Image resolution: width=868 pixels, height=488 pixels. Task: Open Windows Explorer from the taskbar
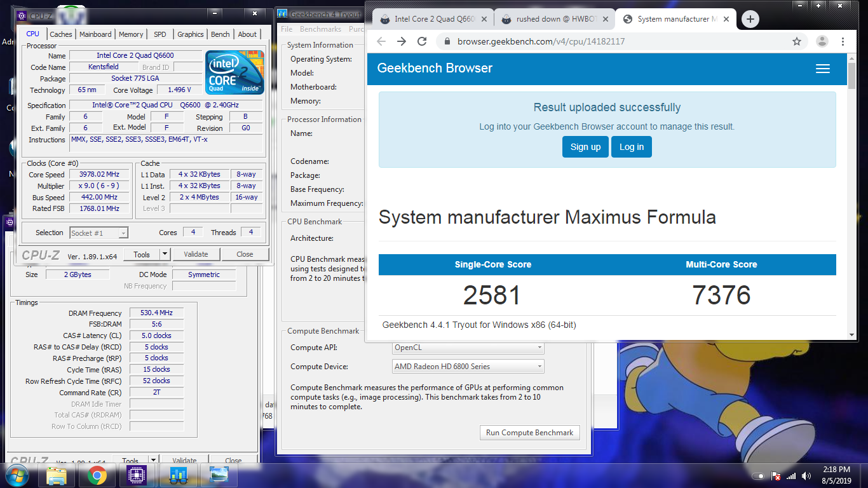[x=57, y=475]
